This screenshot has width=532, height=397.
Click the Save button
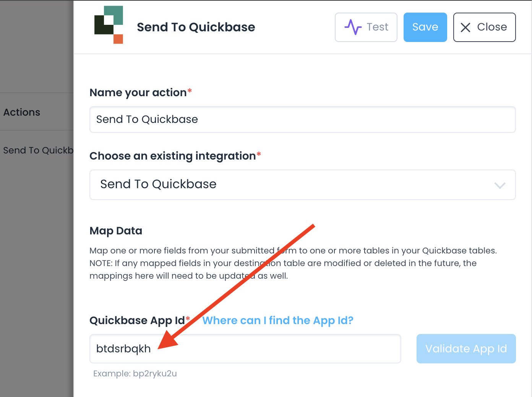tap(425, 27)
